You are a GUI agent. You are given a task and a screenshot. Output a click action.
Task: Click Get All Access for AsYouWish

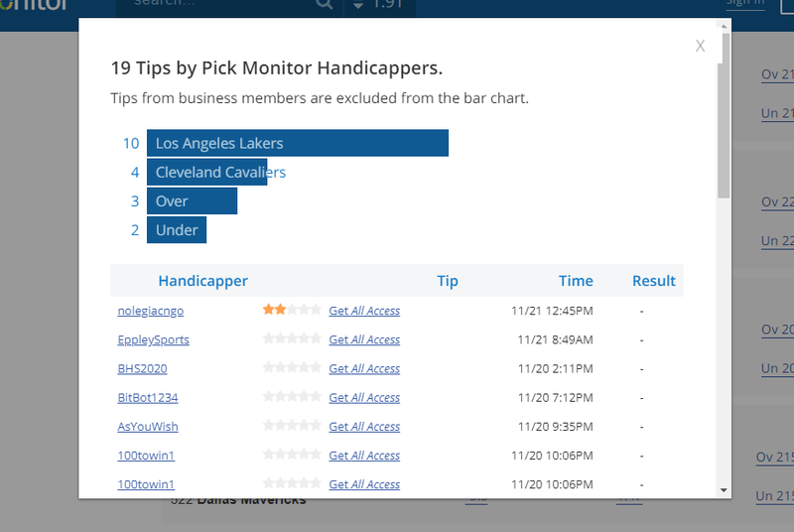click(x=364, y=426)
